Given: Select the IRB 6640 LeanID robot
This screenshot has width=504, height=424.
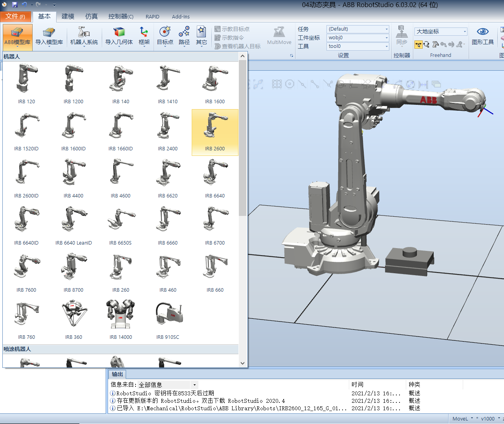Looking at the screenshot, I should click(73, 227).
